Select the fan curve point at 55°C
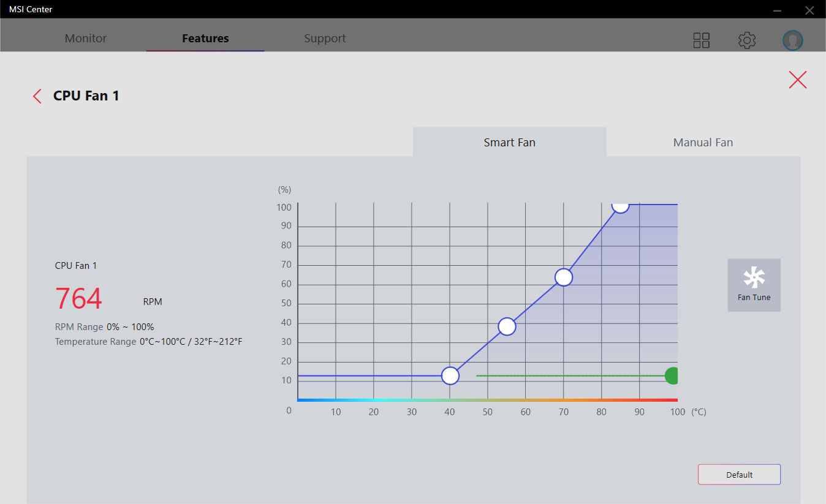The height and width of the screenshot is (504, 826). pos(507,326)
